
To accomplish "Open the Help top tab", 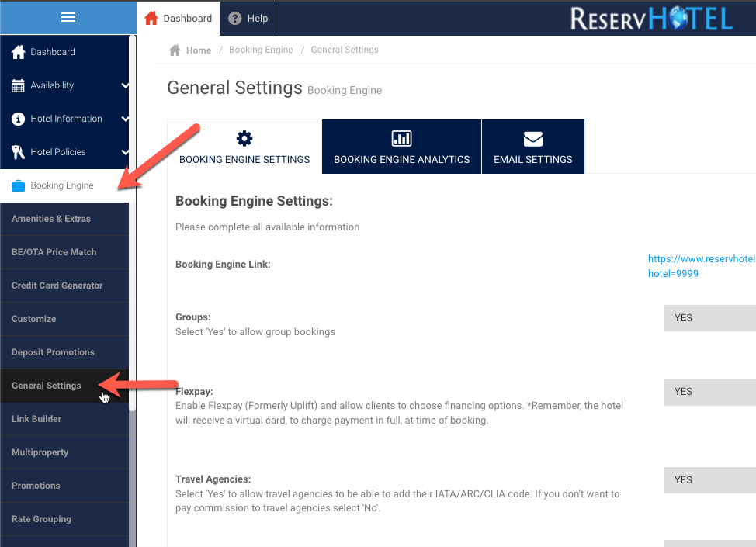I will tap(248, 19).
